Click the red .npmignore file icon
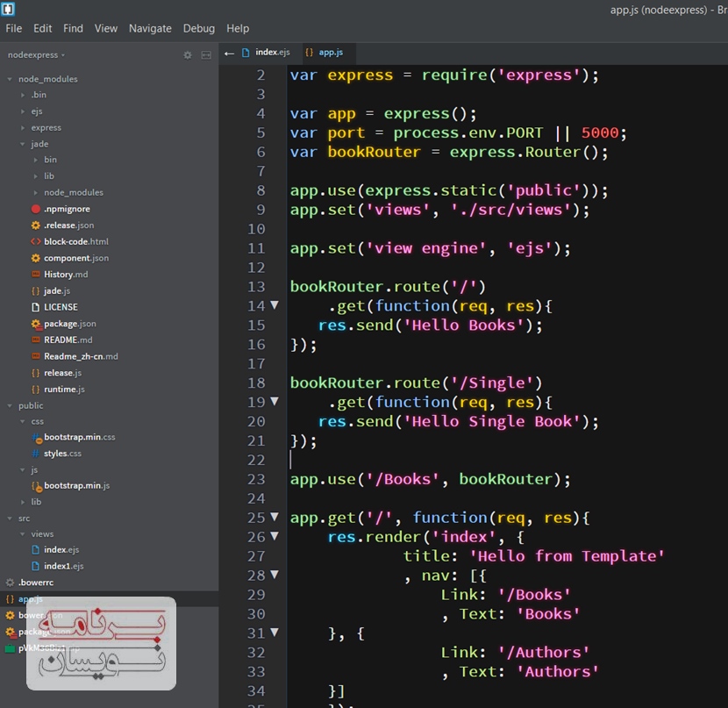 [35, 209]
